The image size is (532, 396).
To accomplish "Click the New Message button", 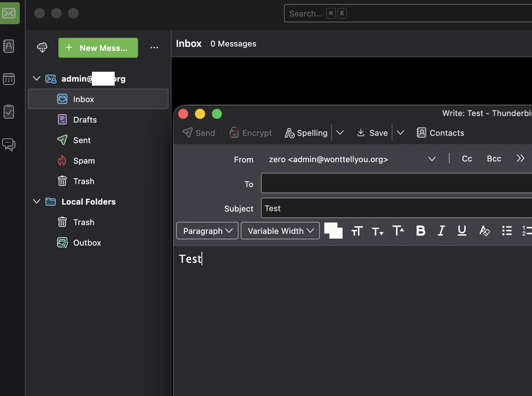I will coord(98,48).
